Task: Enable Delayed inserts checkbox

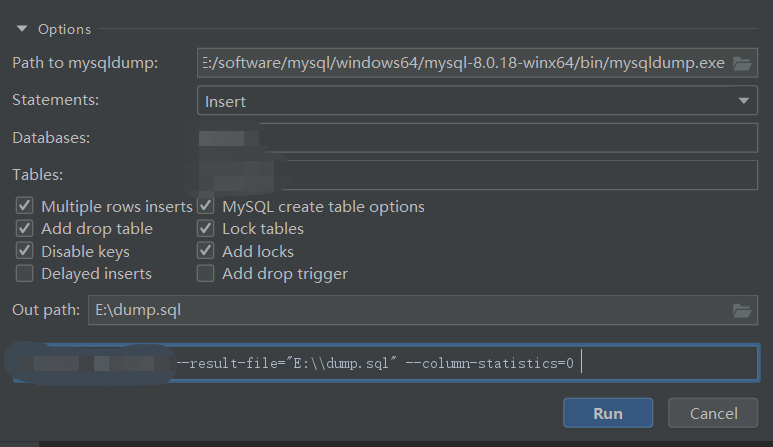Action: 24,273
